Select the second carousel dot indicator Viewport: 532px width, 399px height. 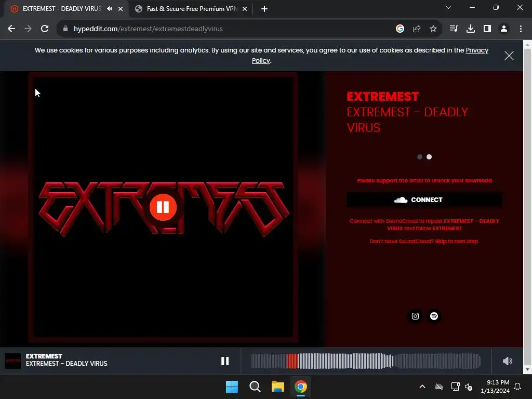pos(429,157)
